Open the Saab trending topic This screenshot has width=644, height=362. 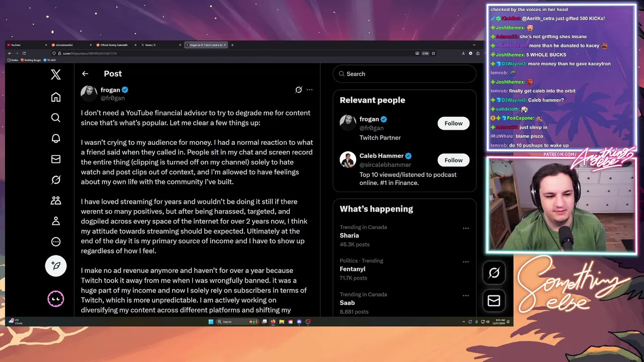pos(347,303)
